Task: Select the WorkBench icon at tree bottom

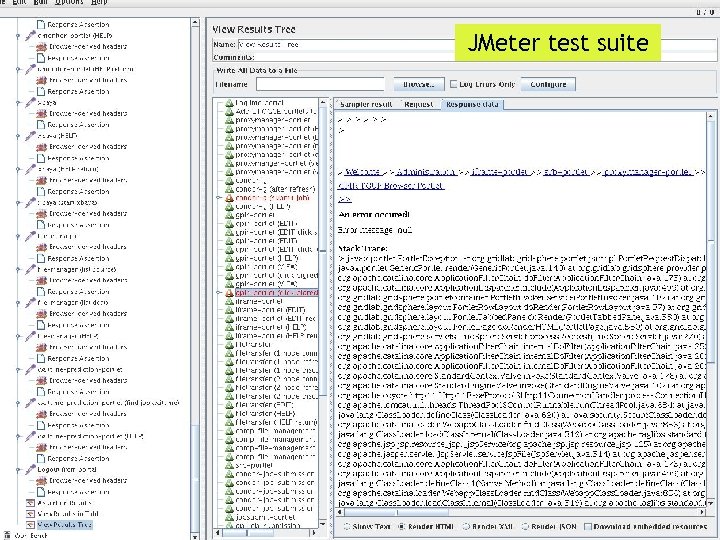Action: [7, 535]
